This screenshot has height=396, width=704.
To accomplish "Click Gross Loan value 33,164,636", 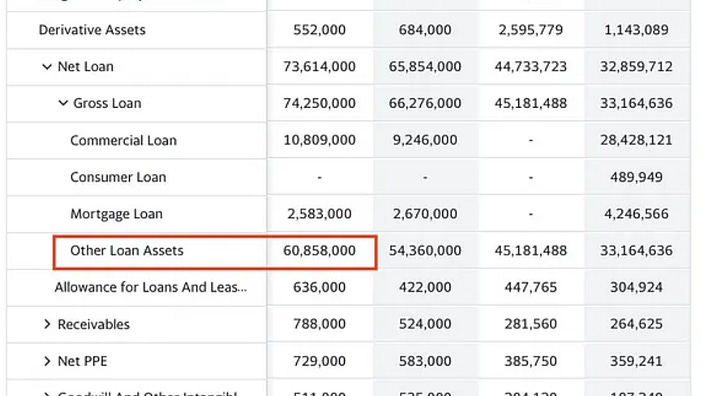I will (636, 103).
